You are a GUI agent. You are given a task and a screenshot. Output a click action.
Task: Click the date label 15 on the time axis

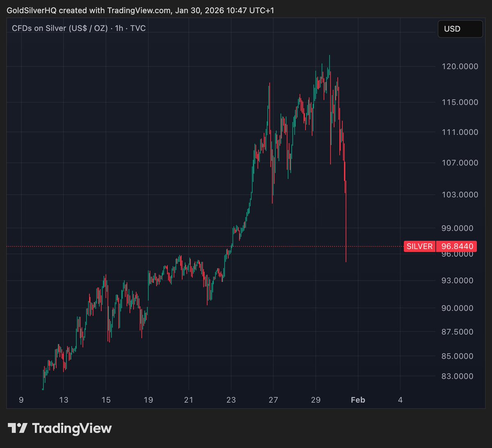click(106, 400)
